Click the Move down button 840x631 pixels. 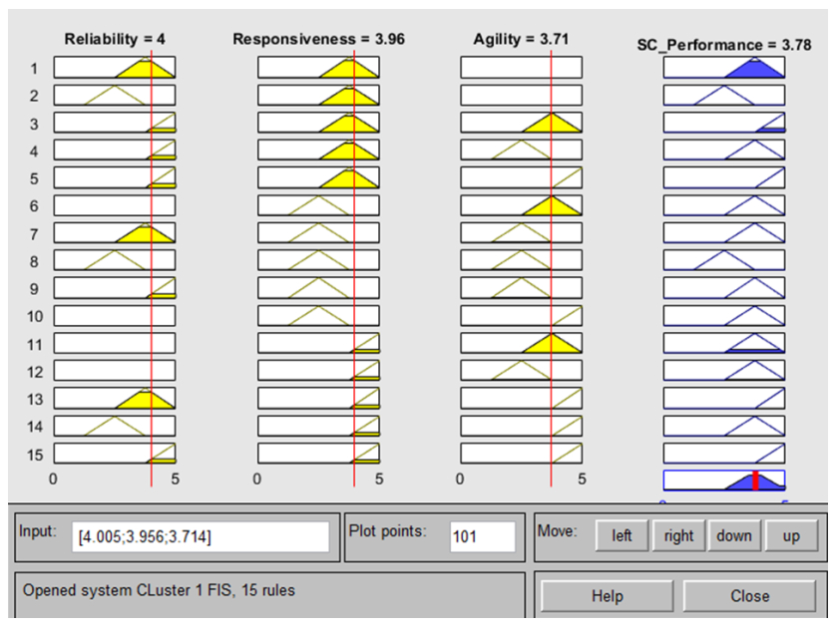733,536
